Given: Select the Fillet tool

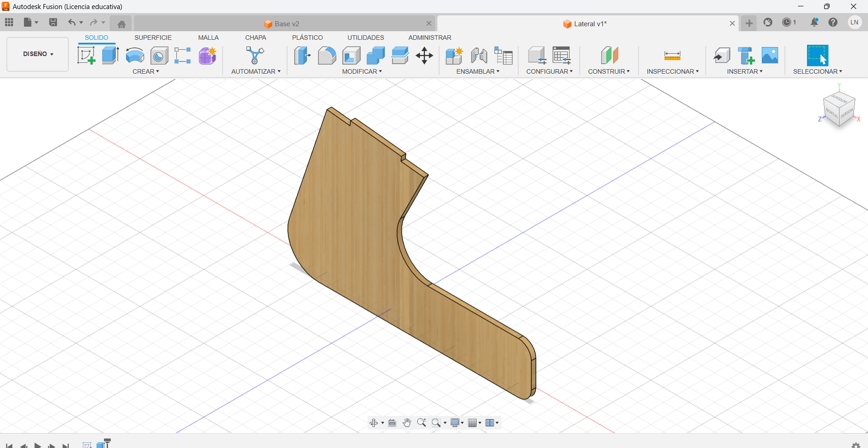Looking at the screenshot, I should [327, 56].
